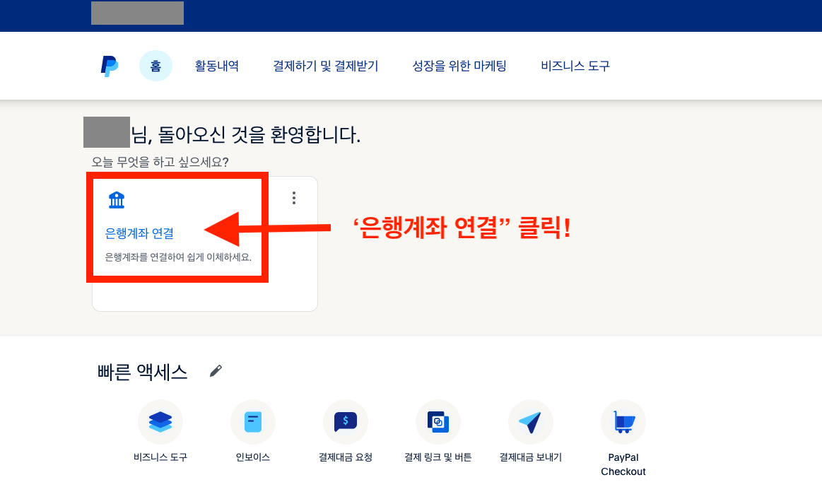This screenshot has height=504, width=822.
Task: Open the 활동내역 tab
Action: [217, 65]
